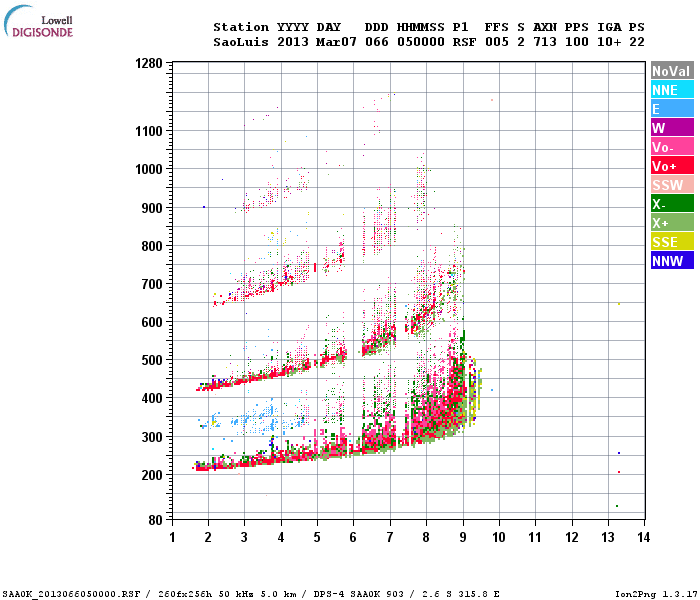The width and height of the screenshot is (700, 600).
Task: Click the SAA0K_2013066050000.RSF filename text
Action: [71, 594]
